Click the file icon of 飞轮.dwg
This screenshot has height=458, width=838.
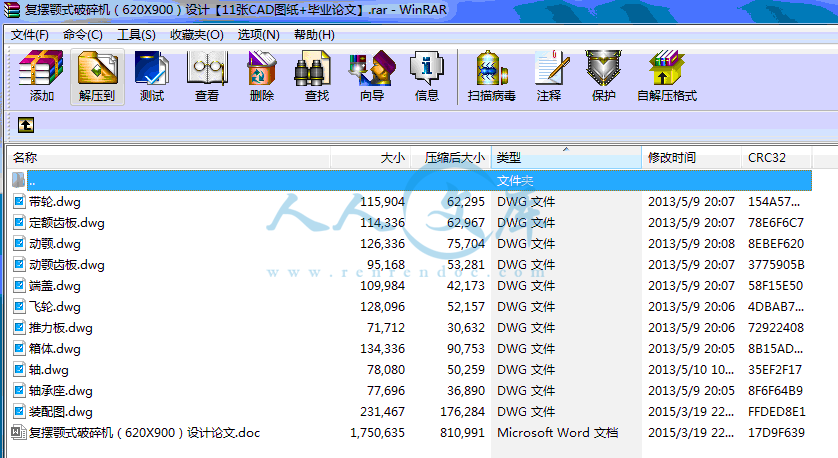19,307
